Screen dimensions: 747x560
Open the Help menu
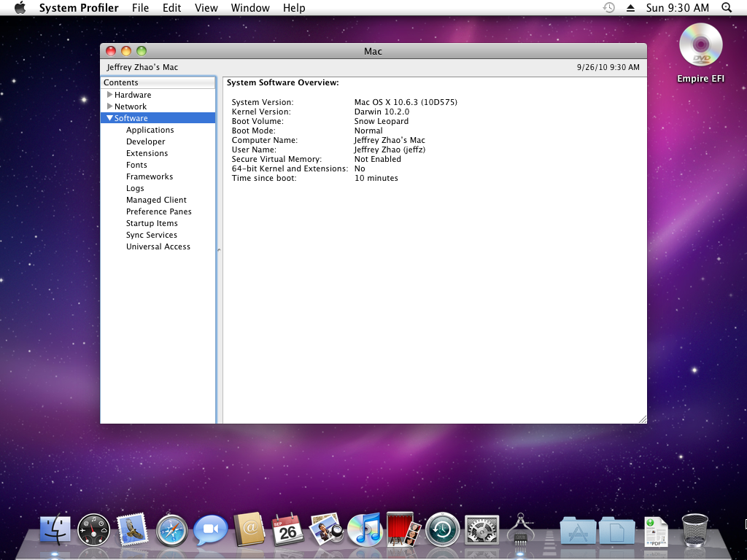point(294,7)
